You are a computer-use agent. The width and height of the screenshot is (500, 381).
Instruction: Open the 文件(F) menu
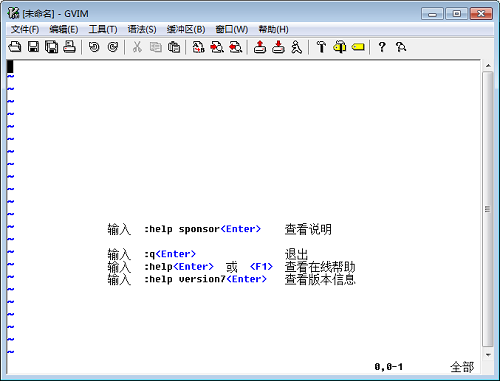[x=25, y=30]
